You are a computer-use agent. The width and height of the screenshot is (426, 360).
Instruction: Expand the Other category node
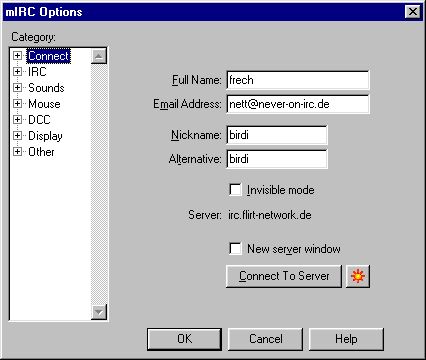coord(17,152)
